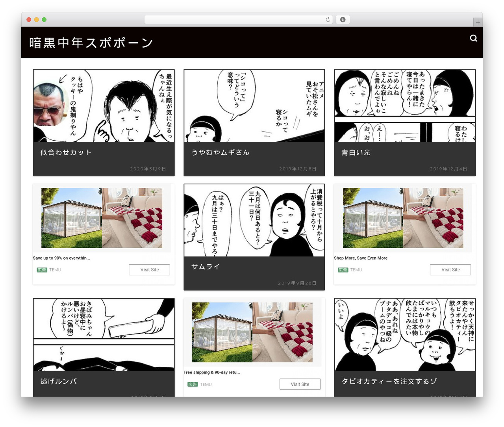Click the "Save up to 90%" ad image
Viewport: 504px width, 427px height.
click(x=102, y=218)
